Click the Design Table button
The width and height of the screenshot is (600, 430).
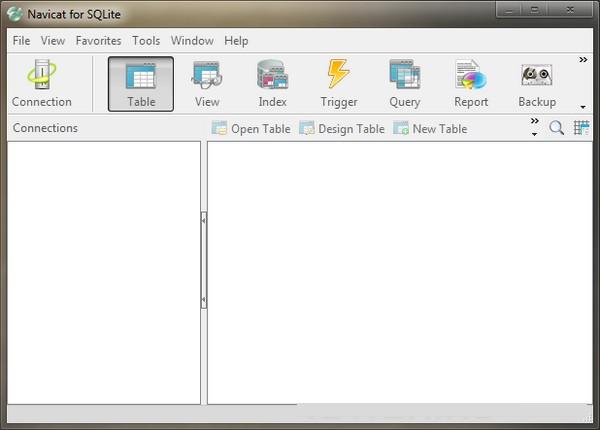click(x=341, y=129)
